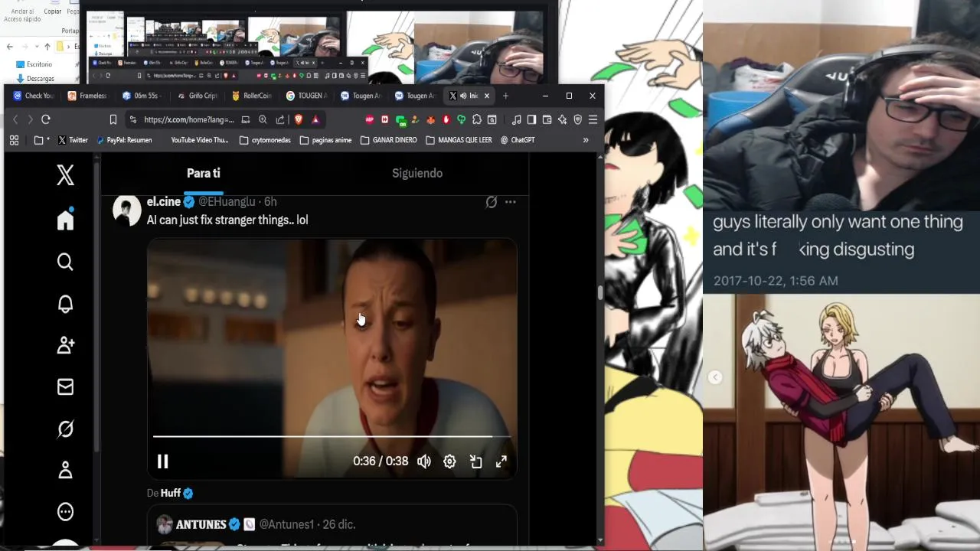Open the crytomonedas bookmark folder
Screen dimensions: 980x551
(265, 140)
